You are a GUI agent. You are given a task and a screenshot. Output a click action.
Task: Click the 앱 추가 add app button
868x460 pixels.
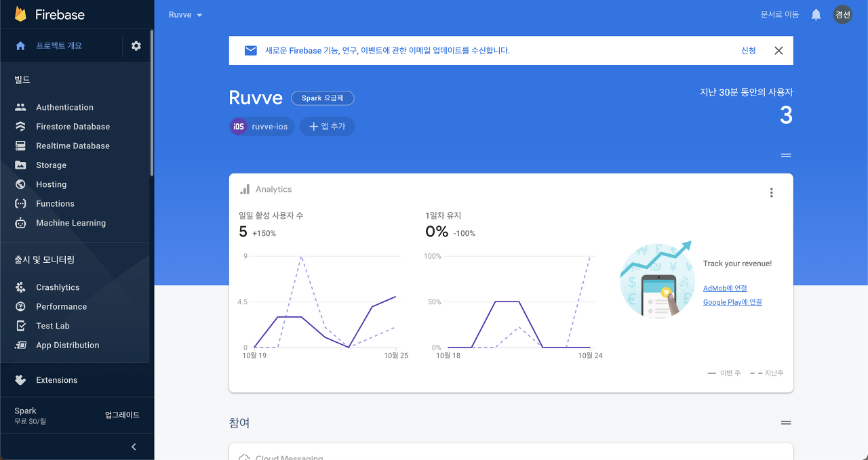click(x=328, y=127)
